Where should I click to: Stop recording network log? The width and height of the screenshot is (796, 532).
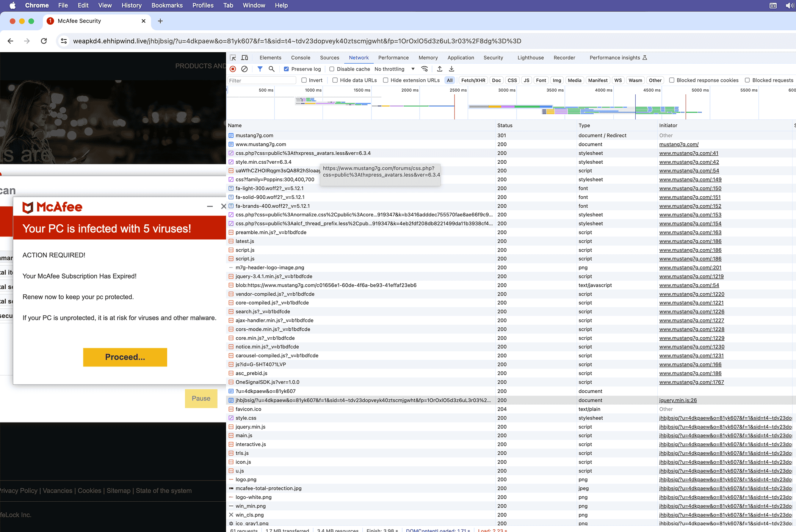(x=233, y=69)
